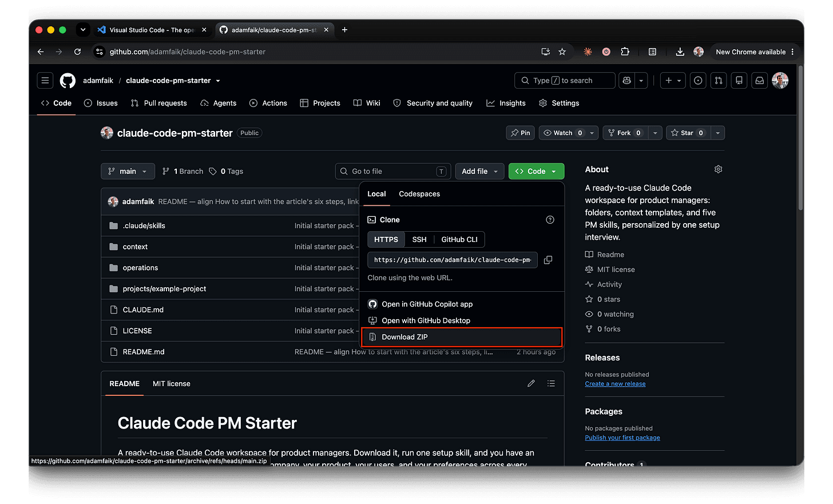Open repository Settings tab
Screen dimensions: 833x504
pos(559,103)
